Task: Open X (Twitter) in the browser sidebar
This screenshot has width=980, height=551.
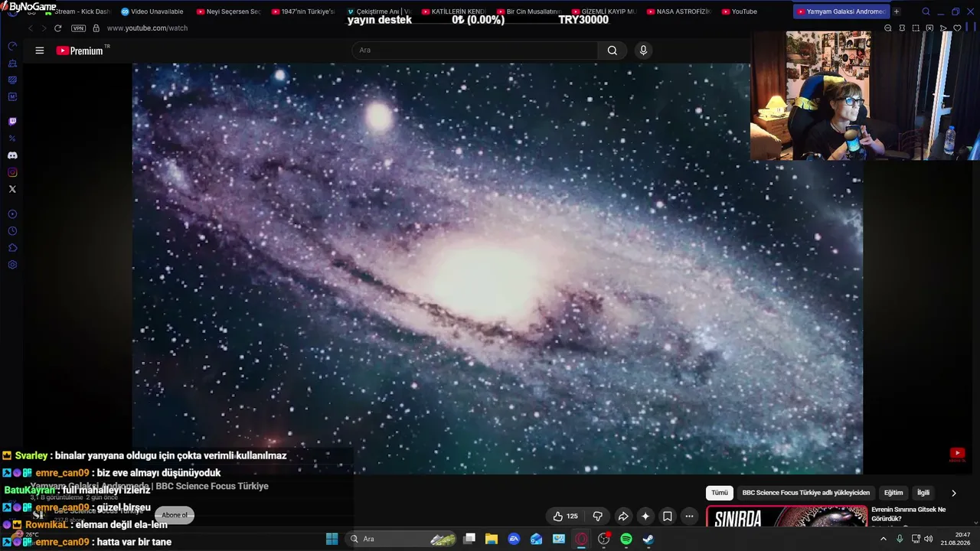Action: click(x=12, y=189)
